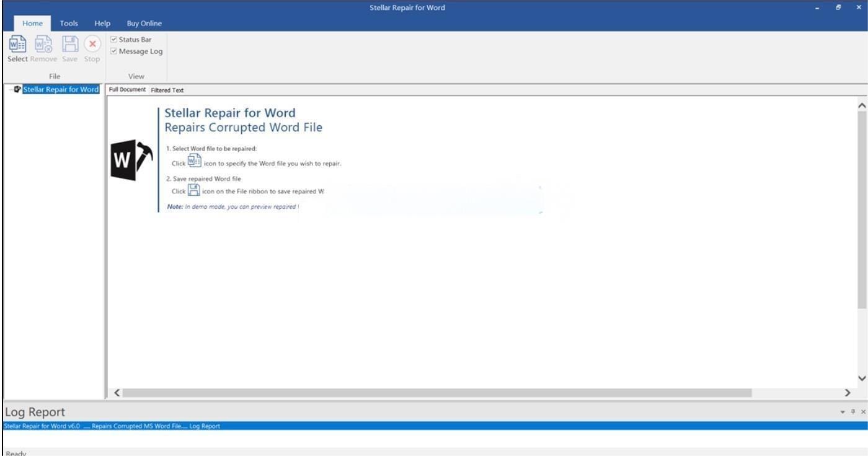
Task: Click the Word hammer logo image
Action: pyautogui.click(x=131, y=161)
